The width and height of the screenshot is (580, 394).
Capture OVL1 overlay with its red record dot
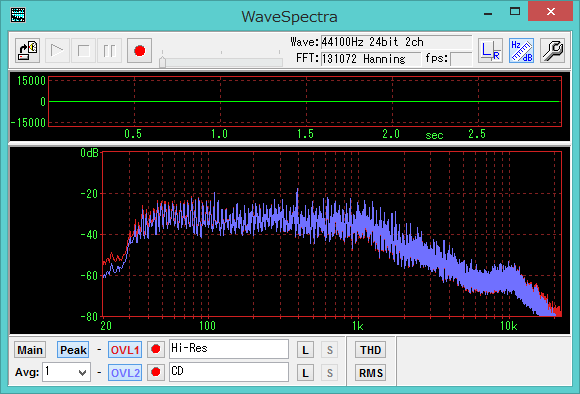(156, 349)
